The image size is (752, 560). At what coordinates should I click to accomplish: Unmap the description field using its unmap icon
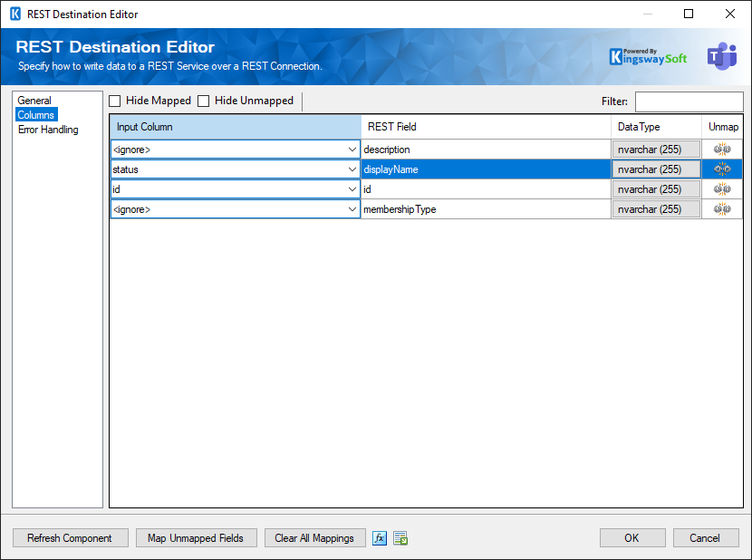click(x=723, y=149)
